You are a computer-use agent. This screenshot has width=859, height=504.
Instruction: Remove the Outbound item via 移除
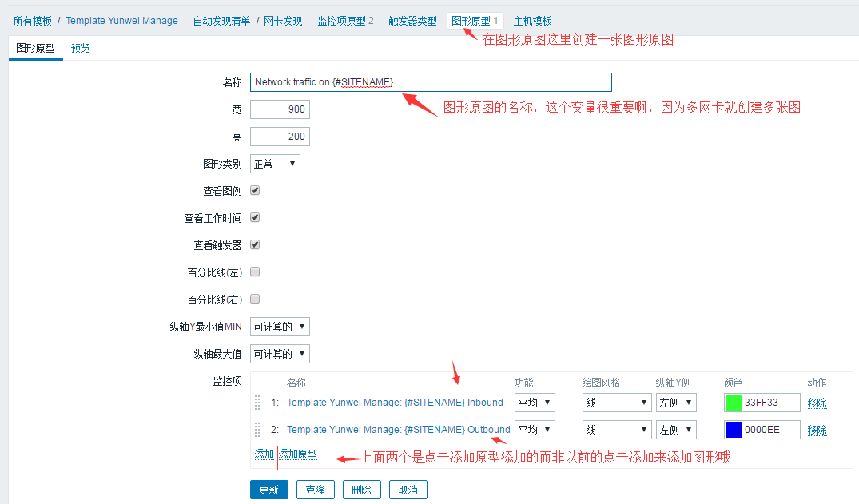point(817,430)
